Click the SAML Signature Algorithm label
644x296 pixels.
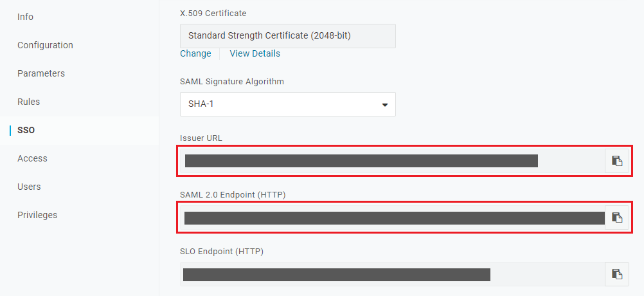[232, 81]
